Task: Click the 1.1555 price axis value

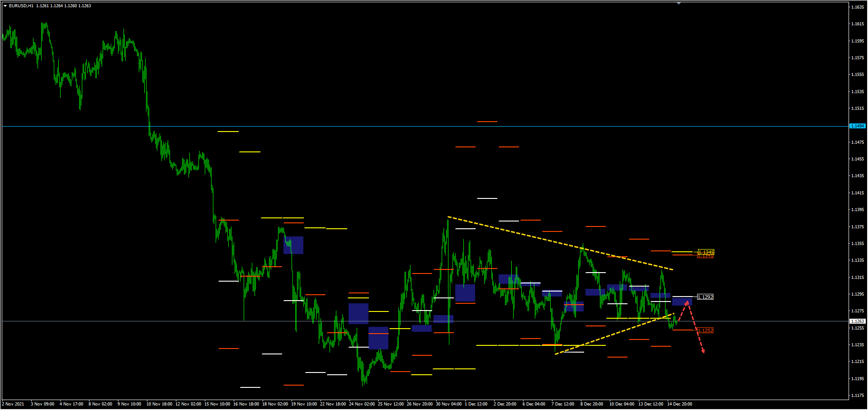Action: (858, 75)
